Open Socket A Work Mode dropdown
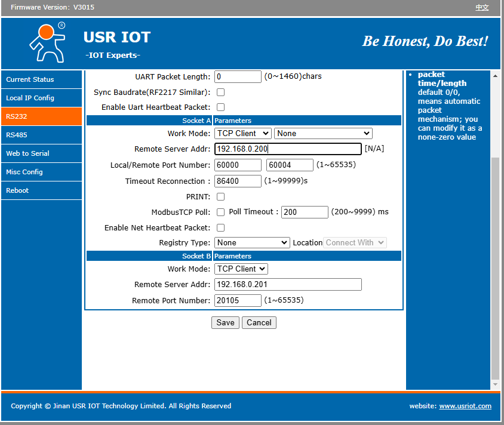504x425 pixels. (x=242, y=133)
